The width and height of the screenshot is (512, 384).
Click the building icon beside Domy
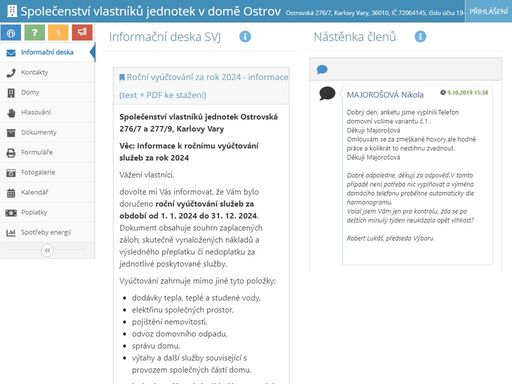pyautogui.click(x=11, y=93)
